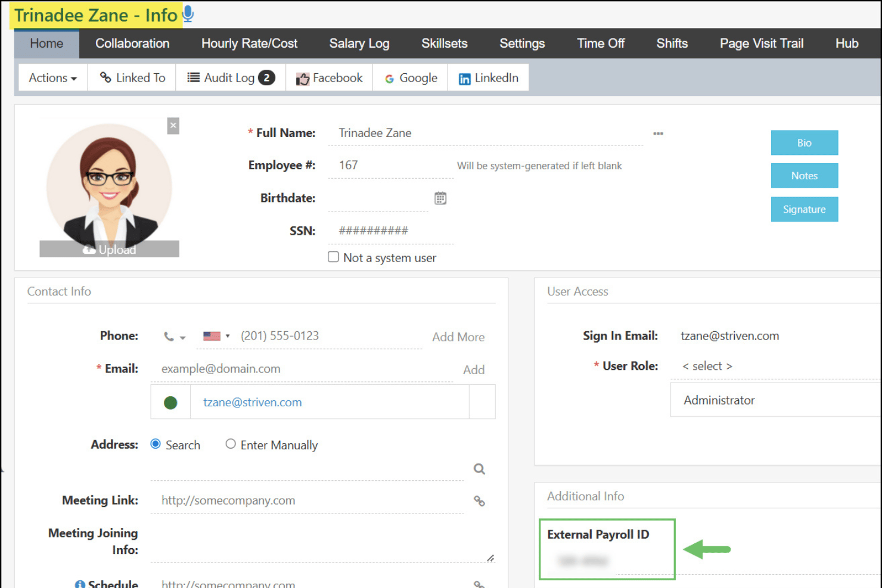
Task: Click the Add email link
Action: [x=474, y=370]
